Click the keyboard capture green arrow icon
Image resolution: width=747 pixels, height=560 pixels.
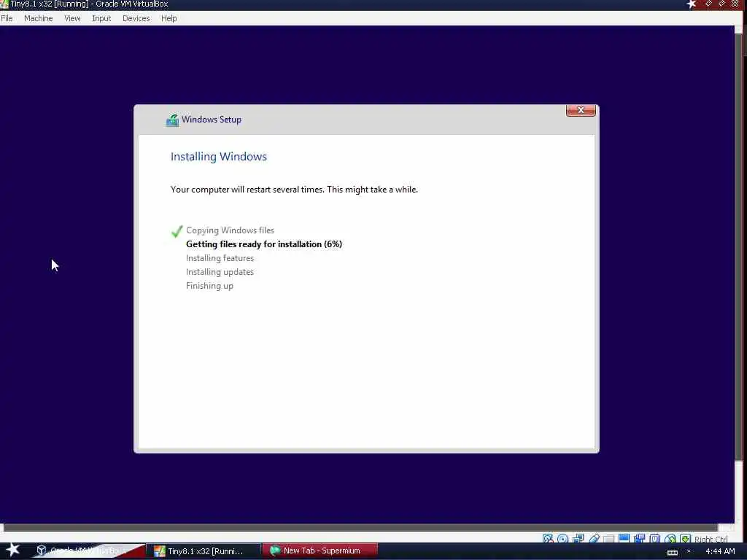[x=685, y=538]
